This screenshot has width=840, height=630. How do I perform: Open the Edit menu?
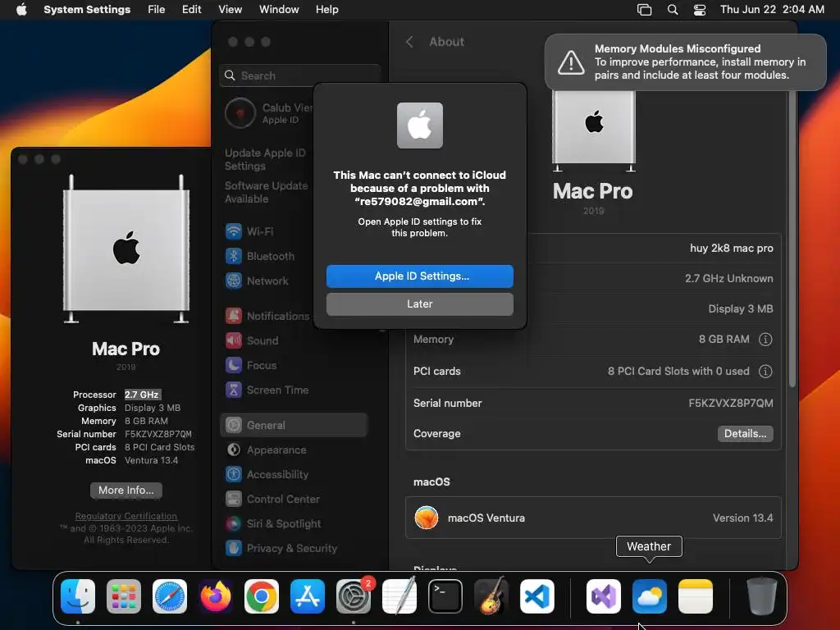coord(191,10)
